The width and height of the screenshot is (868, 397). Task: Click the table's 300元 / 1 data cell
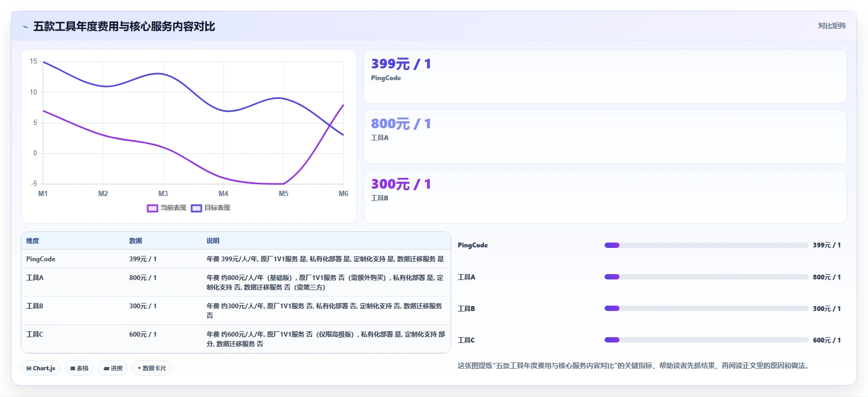(x=143, y=306)
